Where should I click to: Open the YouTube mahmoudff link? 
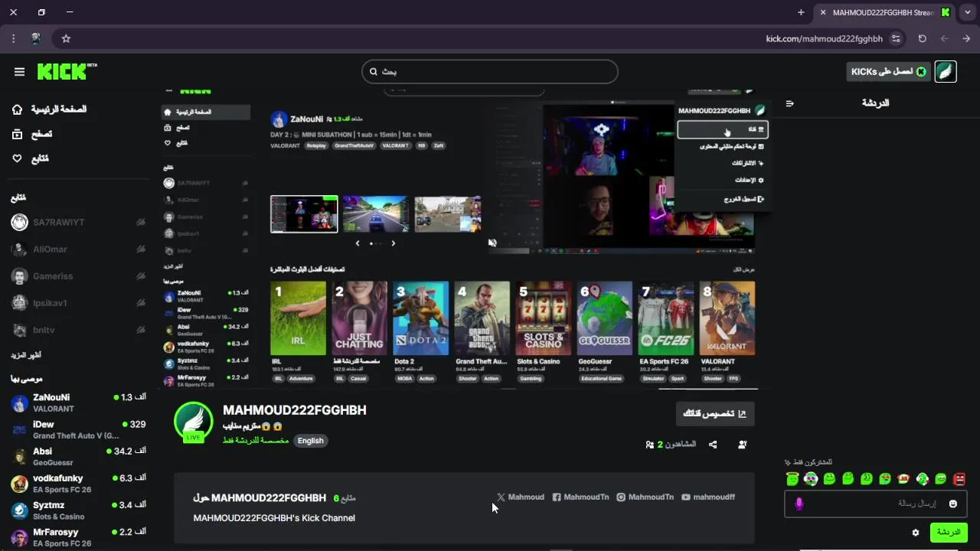point(708,497)
